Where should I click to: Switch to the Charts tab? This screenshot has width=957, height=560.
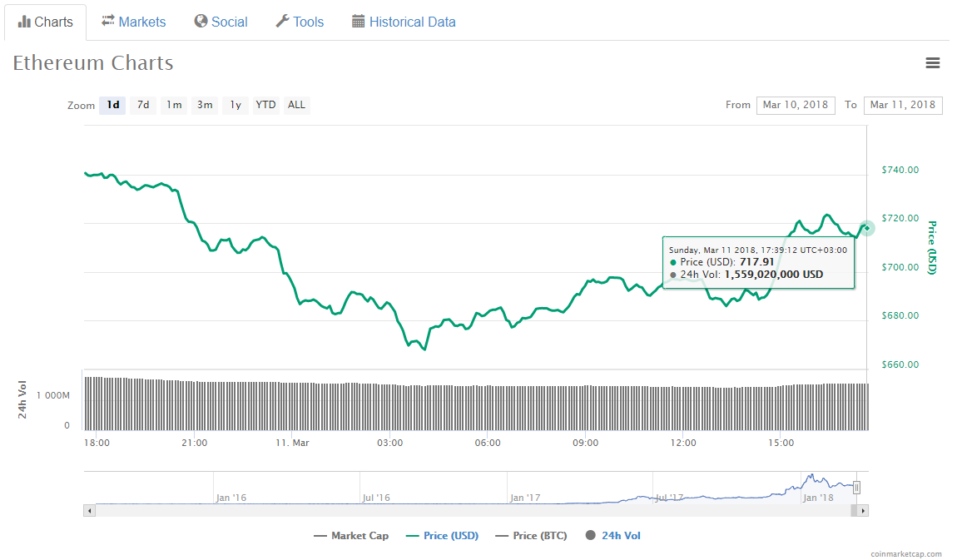[45, 22]
